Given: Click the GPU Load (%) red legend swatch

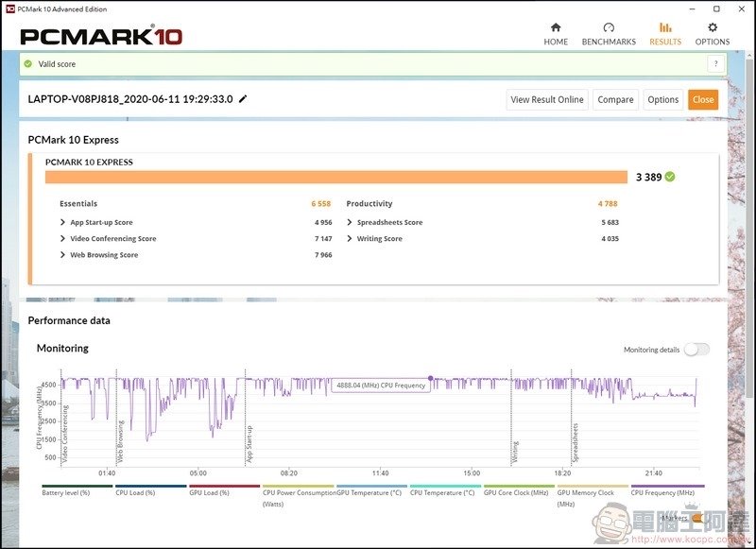Looking at the screenshot, I should (225, 486).
